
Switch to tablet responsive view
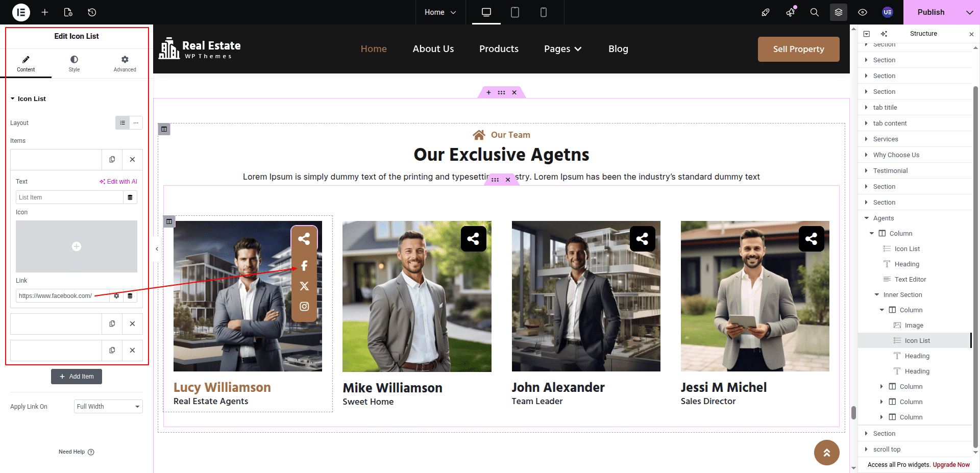(515, 12)
